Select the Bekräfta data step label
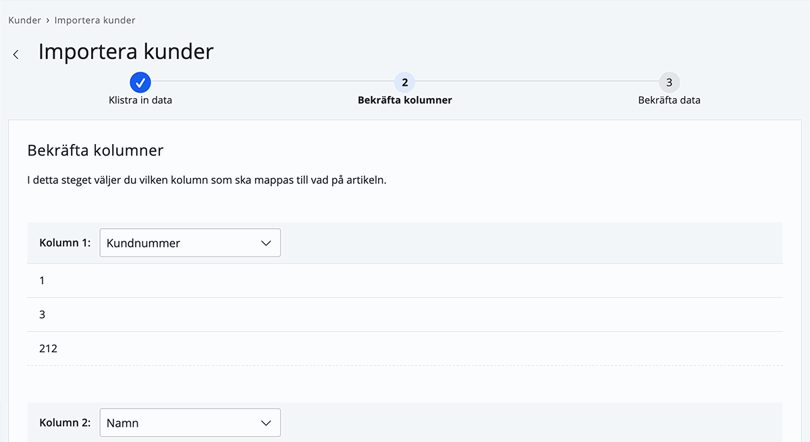 coord(669,100)
